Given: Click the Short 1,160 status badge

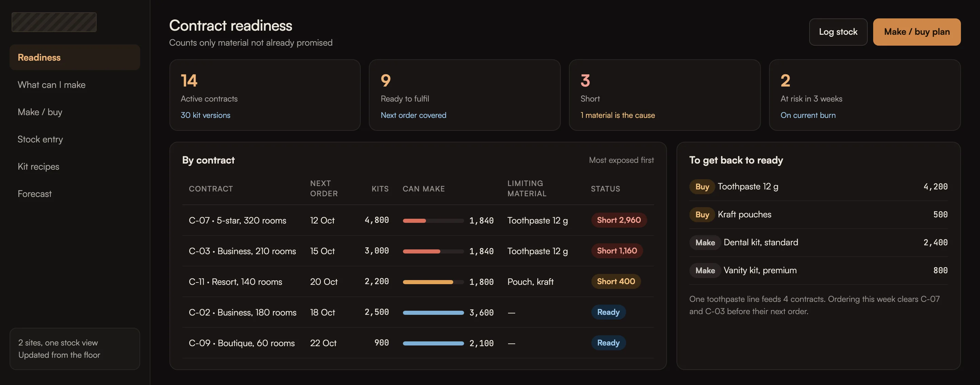Looking at the screenshot, I should coord(617,250).
